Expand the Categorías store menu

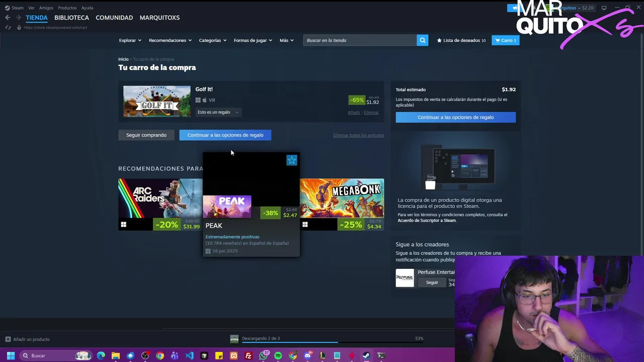coord(212,40)
